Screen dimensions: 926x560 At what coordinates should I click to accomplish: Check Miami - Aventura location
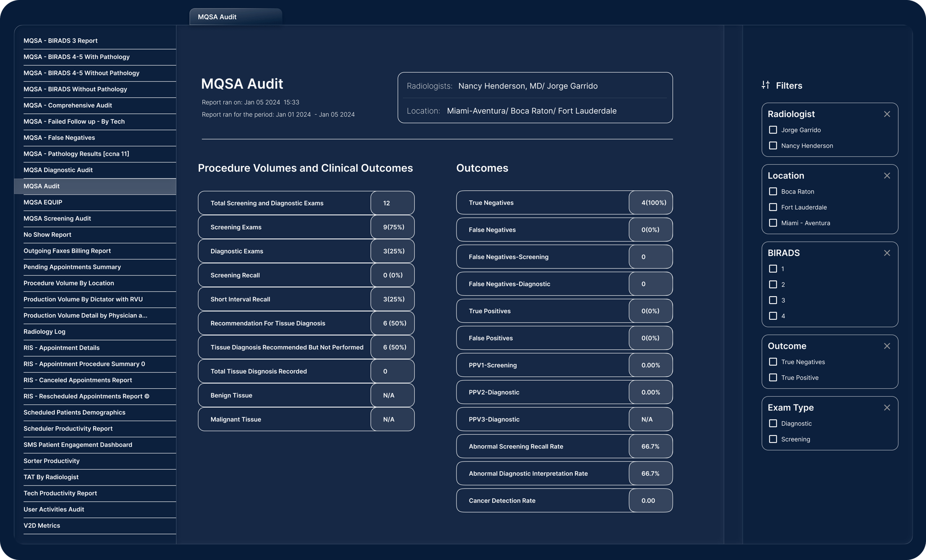773,223
